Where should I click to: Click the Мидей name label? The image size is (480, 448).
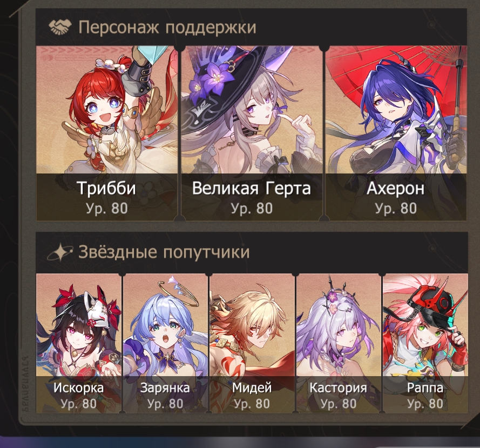tap(252, 387)
